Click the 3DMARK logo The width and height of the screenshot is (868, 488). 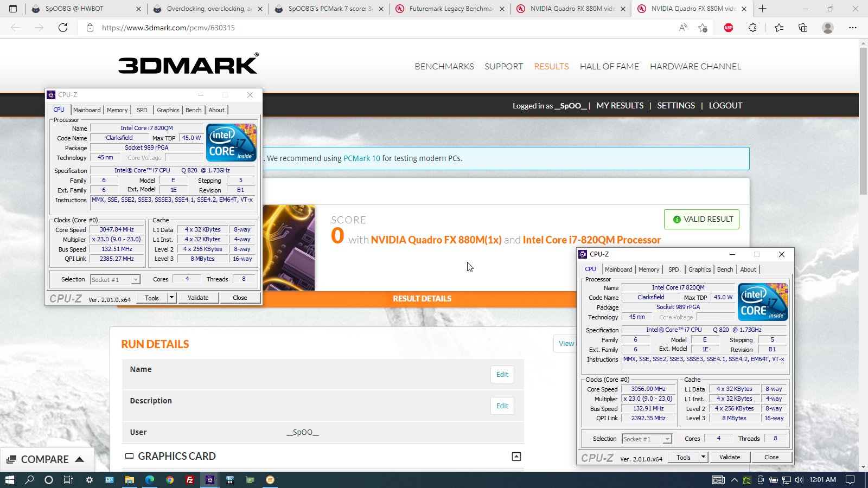(188, 64)
